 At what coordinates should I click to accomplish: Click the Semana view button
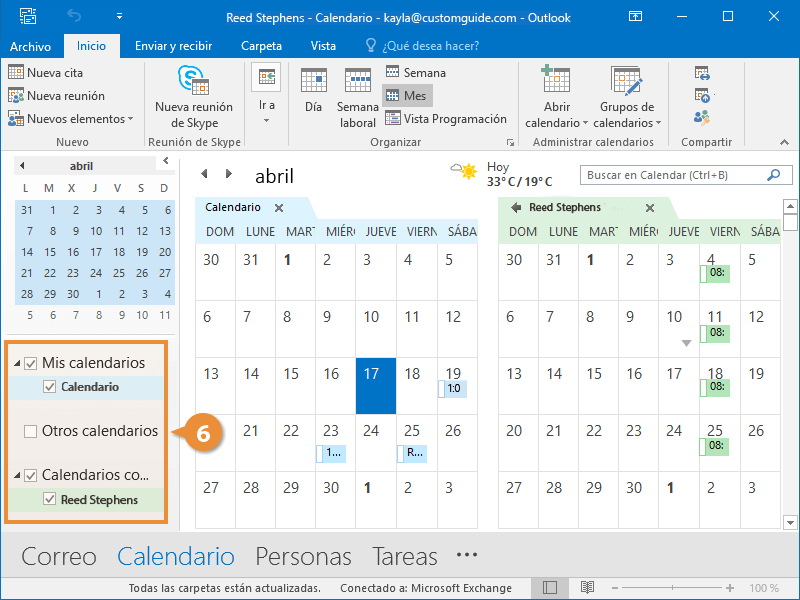pos(415,73)
